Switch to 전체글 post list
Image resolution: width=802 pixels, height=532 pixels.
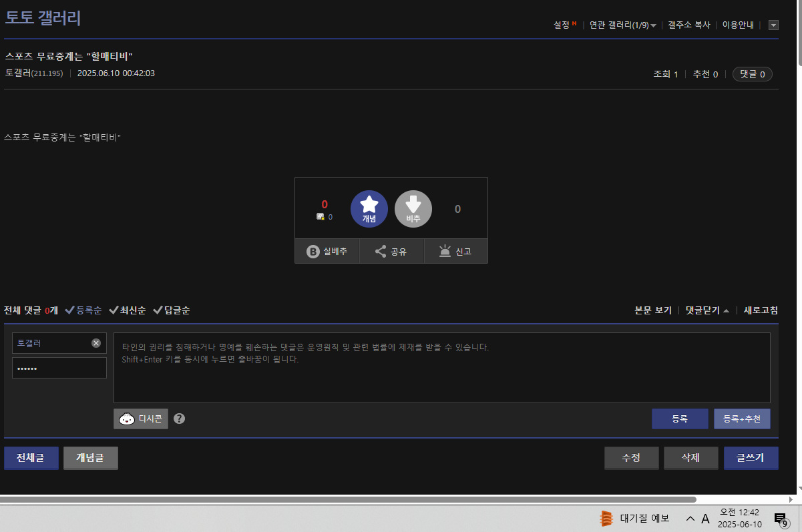31,458
